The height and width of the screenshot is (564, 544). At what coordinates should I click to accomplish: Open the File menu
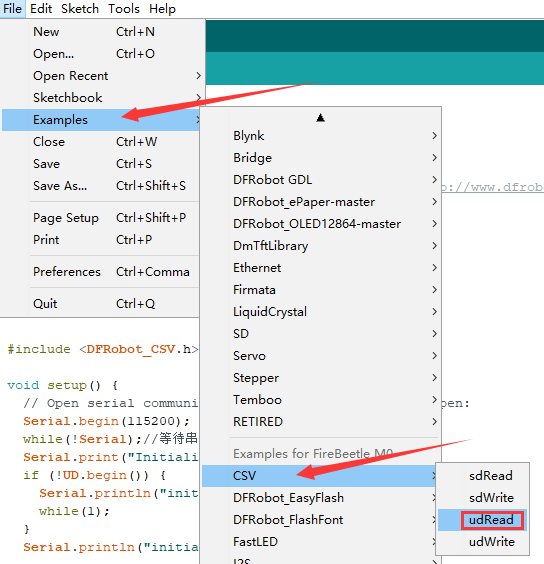[12, 8]
